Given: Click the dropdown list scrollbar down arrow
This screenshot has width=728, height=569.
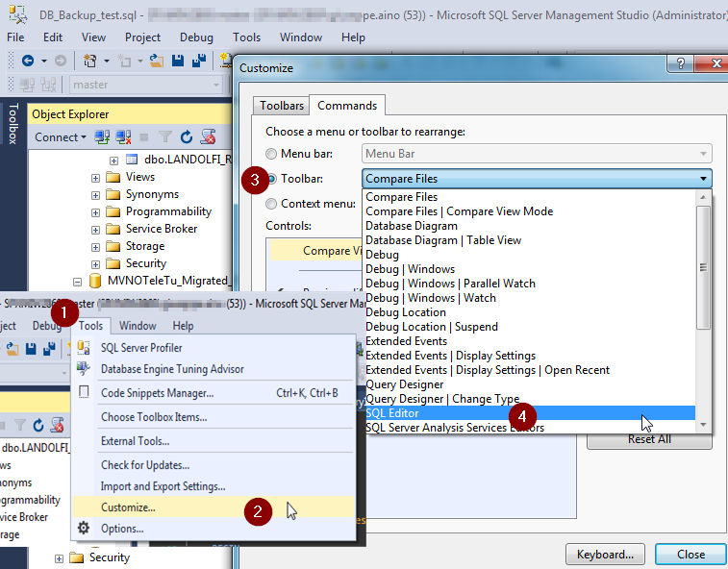Looking at the screenshot, I should (x=703, y=425).
